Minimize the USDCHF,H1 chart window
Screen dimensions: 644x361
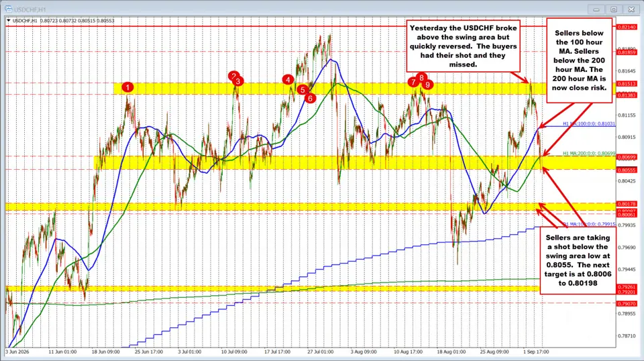[x=596, y=9]
